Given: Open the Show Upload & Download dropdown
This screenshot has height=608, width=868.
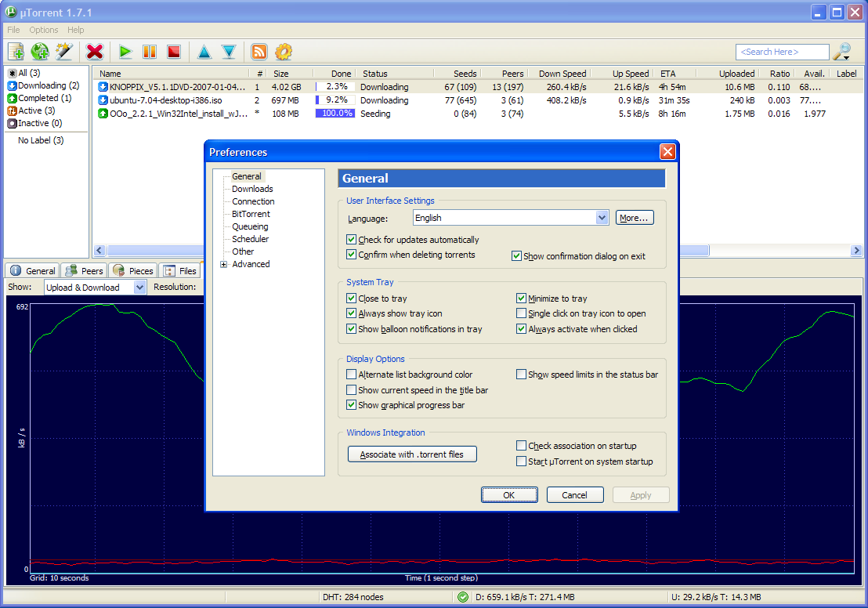Looking at the screenshot, I should (96, 288).
